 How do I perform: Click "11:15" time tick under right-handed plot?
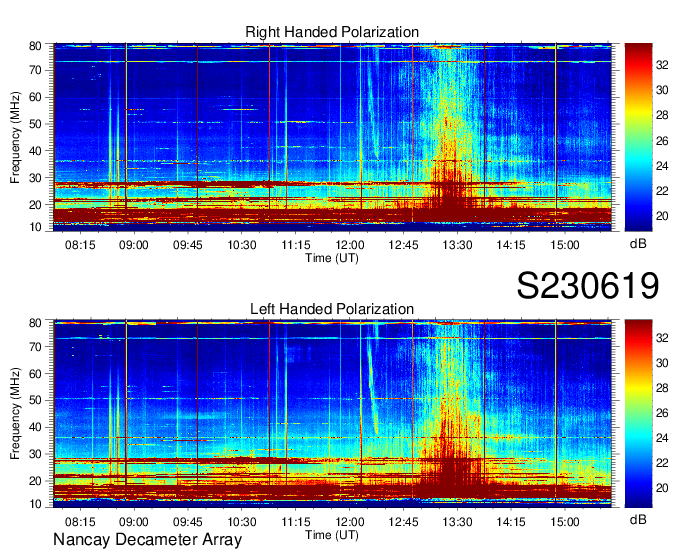point(296,245)
